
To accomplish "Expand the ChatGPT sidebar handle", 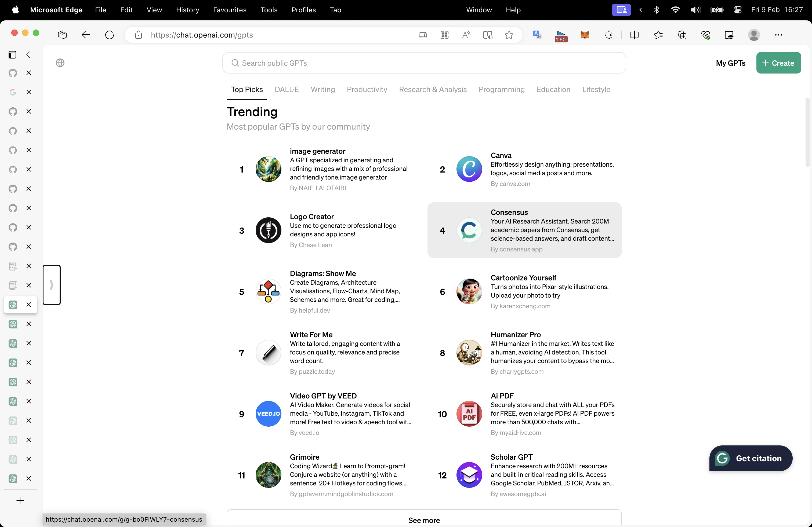I will (52, 285).
